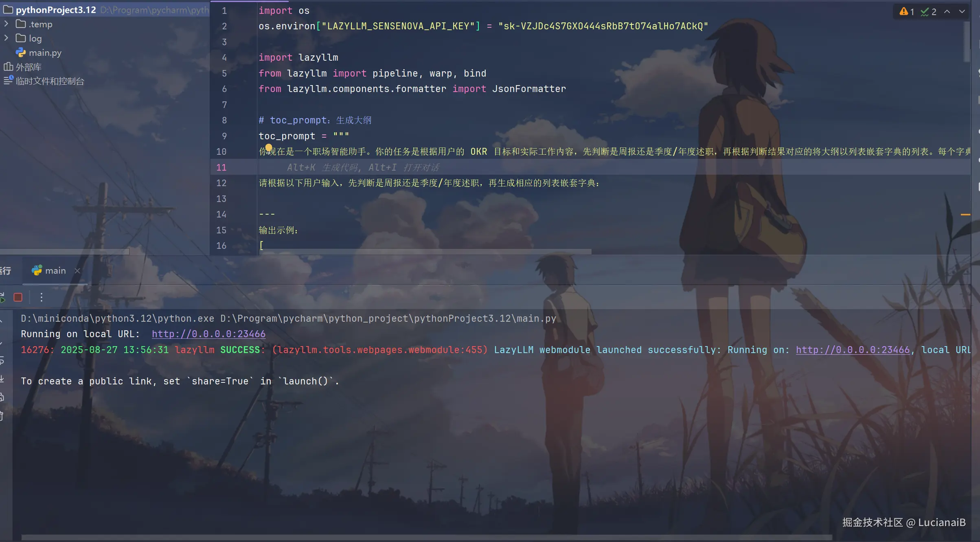Screen dimensions: 980x542
Task: Stop the running main process
Action: click(x=18, y=297)
